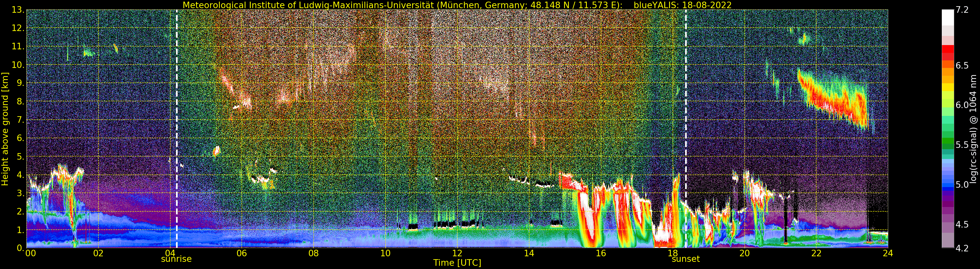Click the dashed white sunset marker line

click(x=686, y=129)
